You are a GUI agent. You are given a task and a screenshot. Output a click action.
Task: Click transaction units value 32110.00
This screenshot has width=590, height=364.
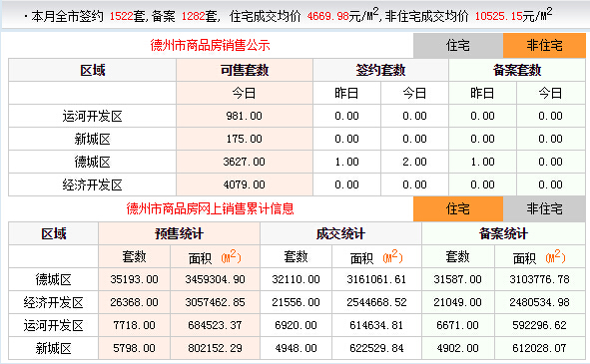pyautogui.click(x=295, y=279)
